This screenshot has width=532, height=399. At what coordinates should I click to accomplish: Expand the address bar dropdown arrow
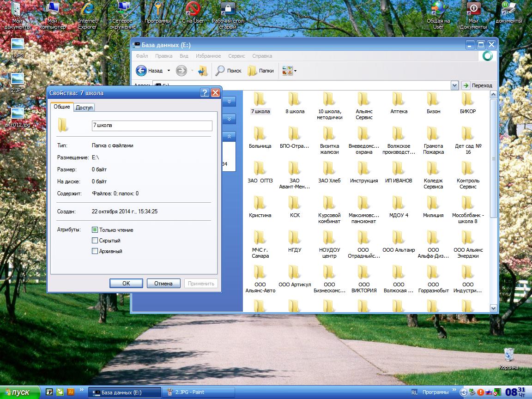[x=454, y=85]
